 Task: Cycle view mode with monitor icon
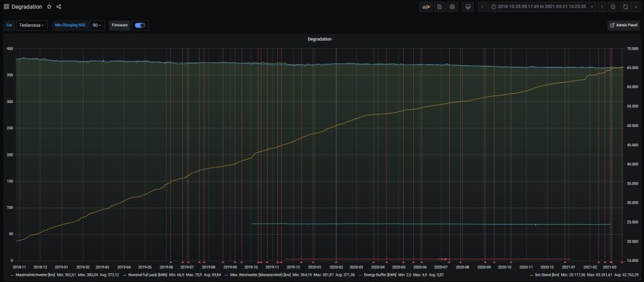click(468, 7)
